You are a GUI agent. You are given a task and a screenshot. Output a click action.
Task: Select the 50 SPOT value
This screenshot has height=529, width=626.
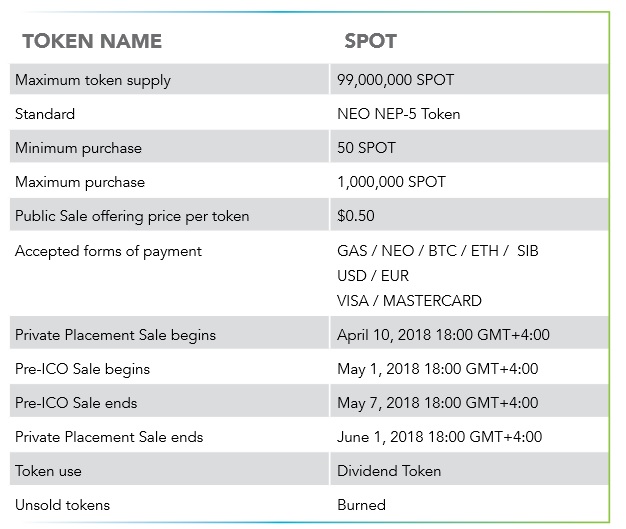pos(367,148)
